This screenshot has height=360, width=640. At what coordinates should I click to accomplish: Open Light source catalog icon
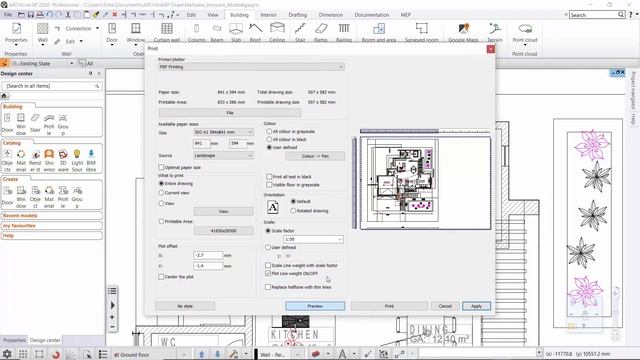click(77, 160)
